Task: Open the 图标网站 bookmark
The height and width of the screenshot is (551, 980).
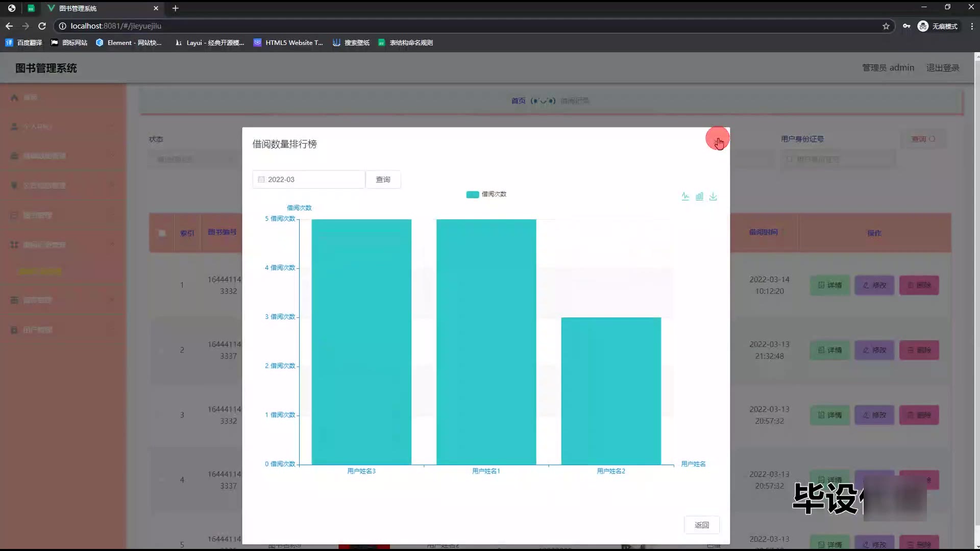Action: point(69,43)
